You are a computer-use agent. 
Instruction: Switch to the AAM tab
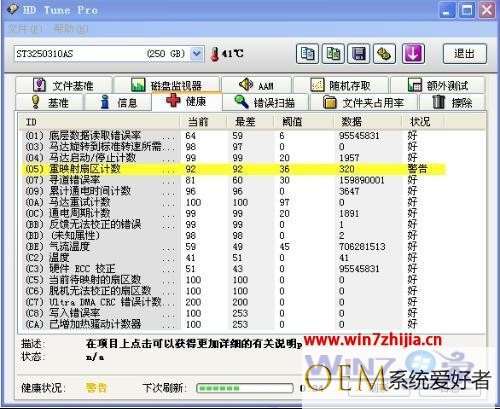[x=256, y=85]
